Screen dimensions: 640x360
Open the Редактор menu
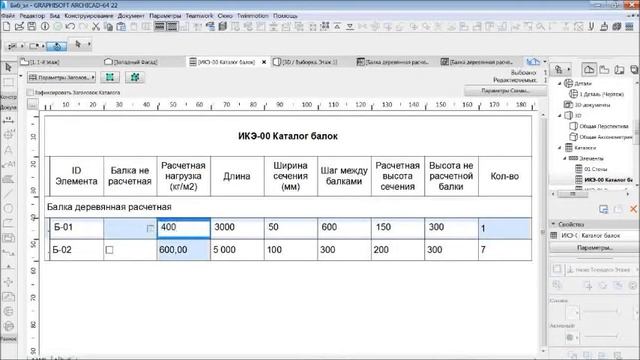pos(32,16)
